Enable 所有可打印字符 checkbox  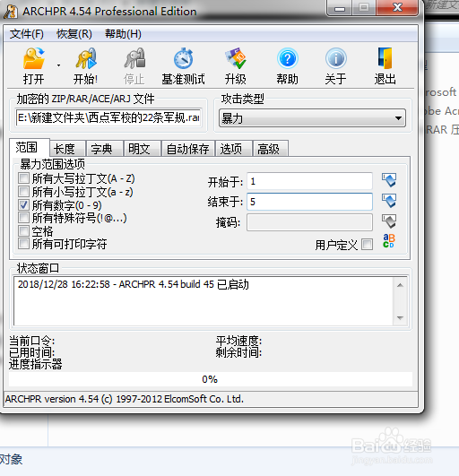[x=23, y=244]
